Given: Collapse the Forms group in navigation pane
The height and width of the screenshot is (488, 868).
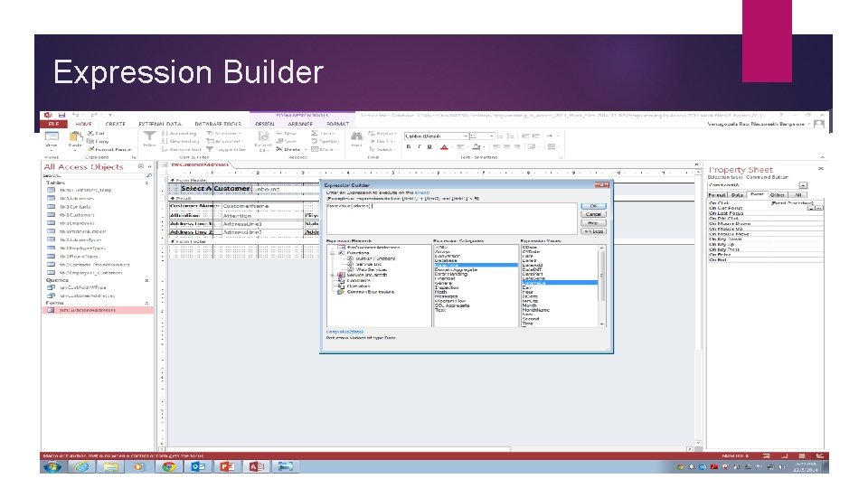Looking at the screenshot, I should coord(146,304).
